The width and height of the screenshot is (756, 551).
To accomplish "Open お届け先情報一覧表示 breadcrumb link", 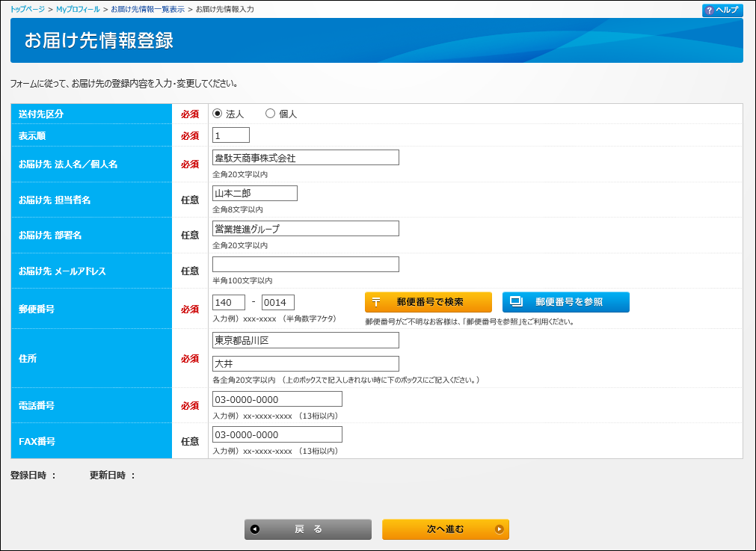I will coord(147,9).
